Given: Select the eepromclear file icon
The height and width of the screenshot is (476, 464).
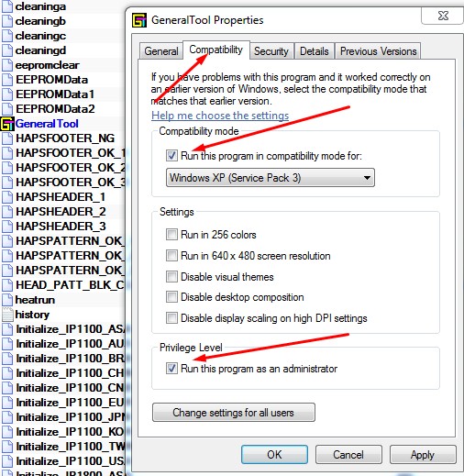Looking at the screenshot, I should pos(7,65).
